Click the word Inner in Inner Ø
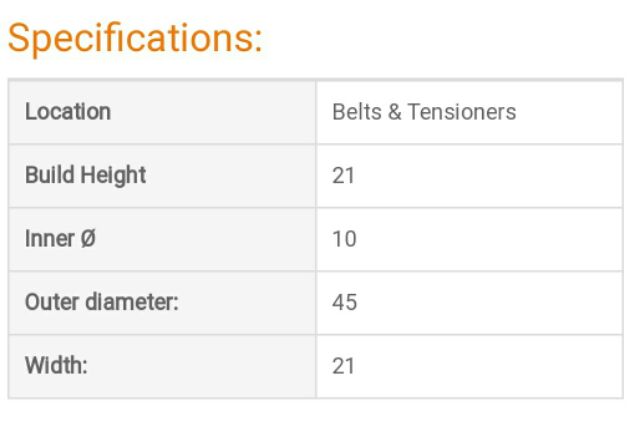 [x=48, y=239]
